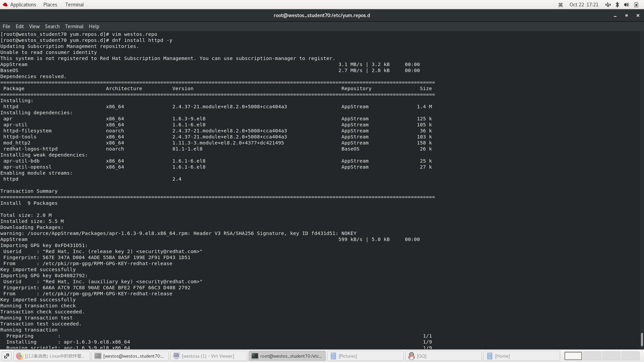Click the 'Package' column header

coord(14,88)
